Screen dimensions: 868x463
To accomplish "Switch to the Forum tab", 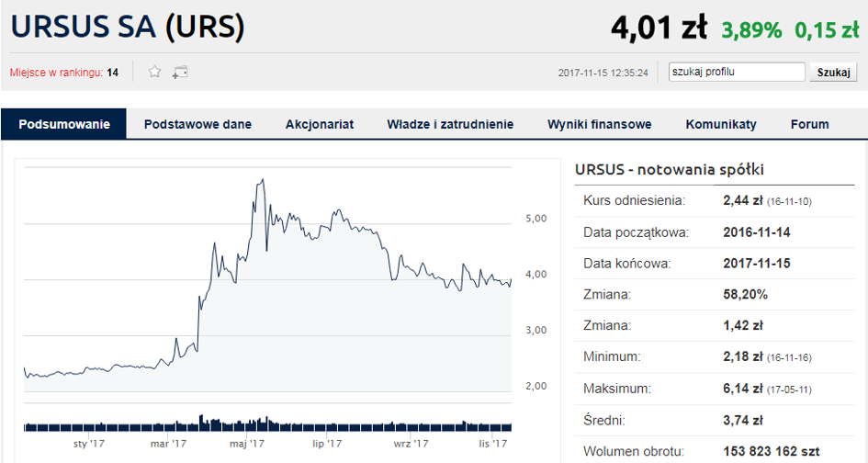I will [x=809, y=124].
